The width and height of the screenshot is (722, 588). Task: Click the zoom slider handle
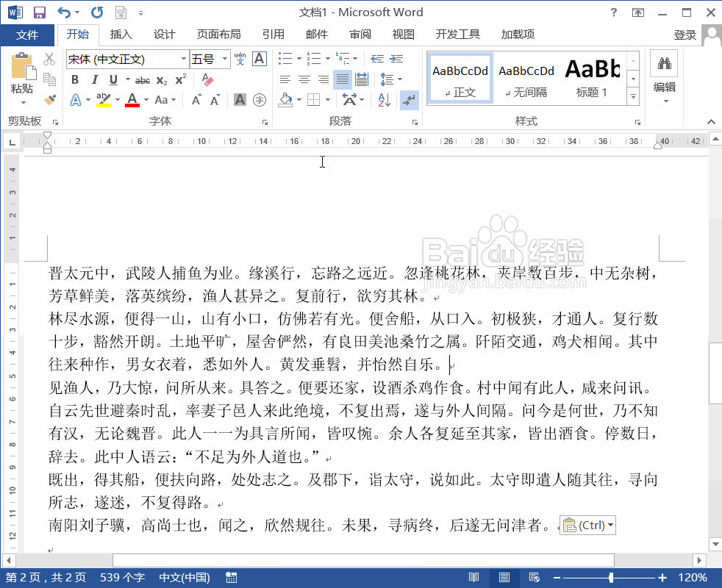tap(611, 578)
